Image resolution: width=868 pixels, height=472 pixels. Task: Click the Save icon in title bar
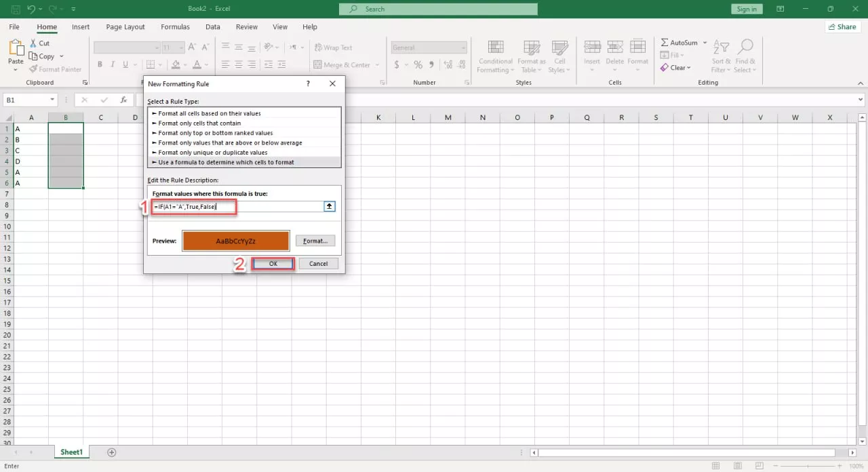[x=15, y=9]
